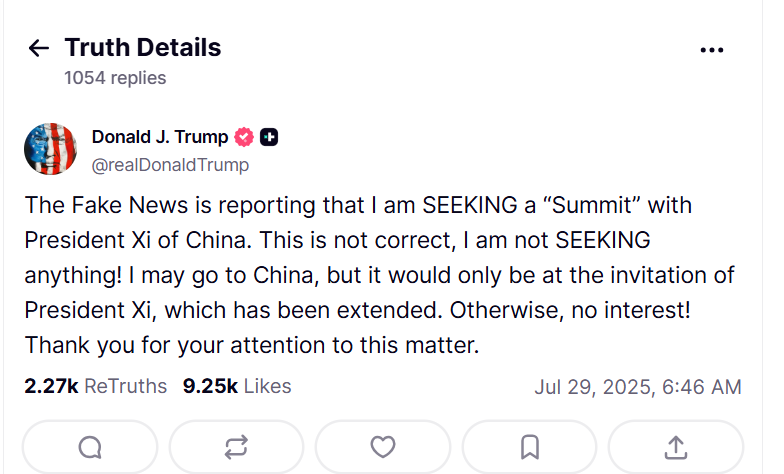Image resolution: width=784 pixels, height=474 pixels.
Task: Open the three-dot more options menu
Action: point(712,50)
